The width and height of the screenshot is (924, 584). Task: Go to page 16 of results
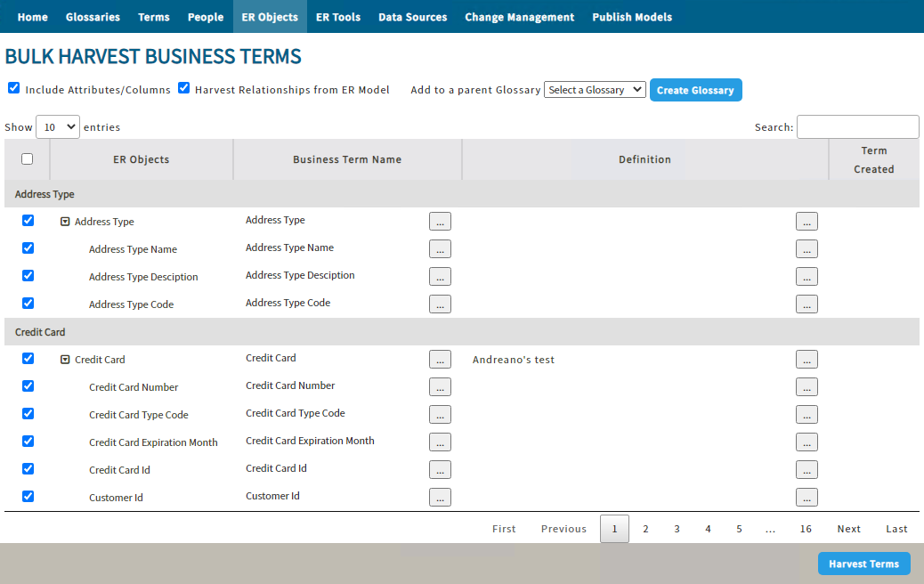tap(806, 529)
